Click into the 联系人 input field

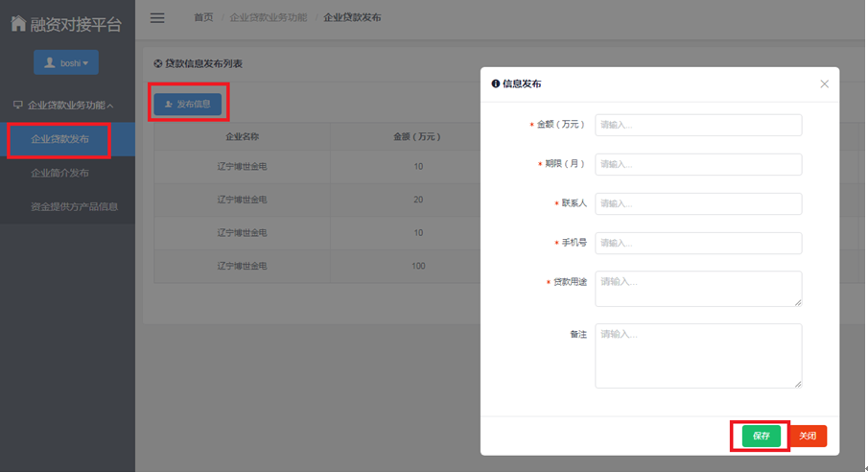click(x=697, y=203)
